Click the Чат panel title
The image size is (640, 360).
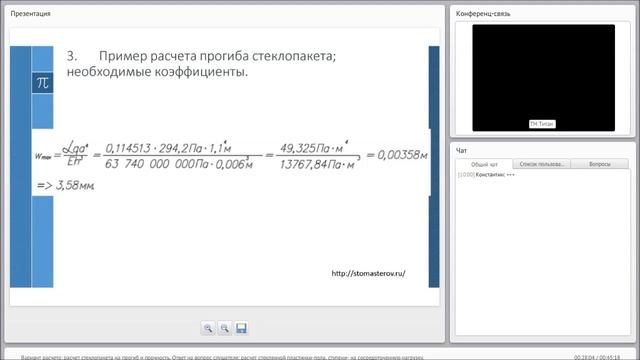pos(461,151)
